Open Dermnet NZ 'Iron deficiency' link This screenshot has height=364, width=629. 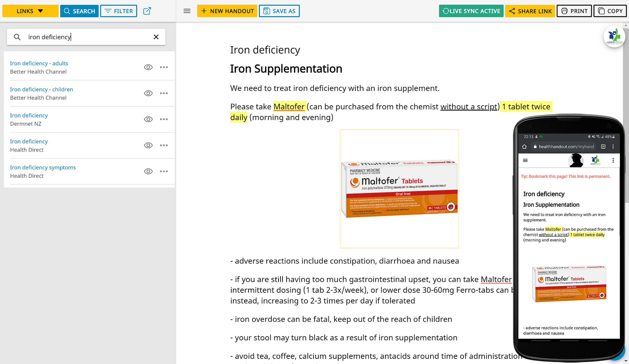point(29,115)
